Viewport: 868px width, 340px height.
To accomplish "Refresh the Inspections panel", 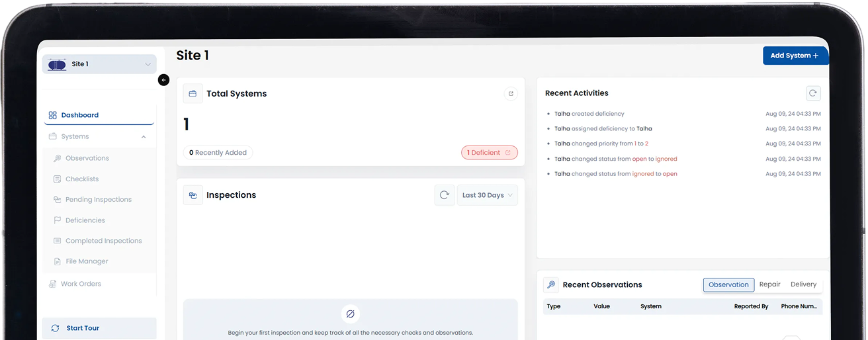I will pyautogui.click(x=445, y=195).
